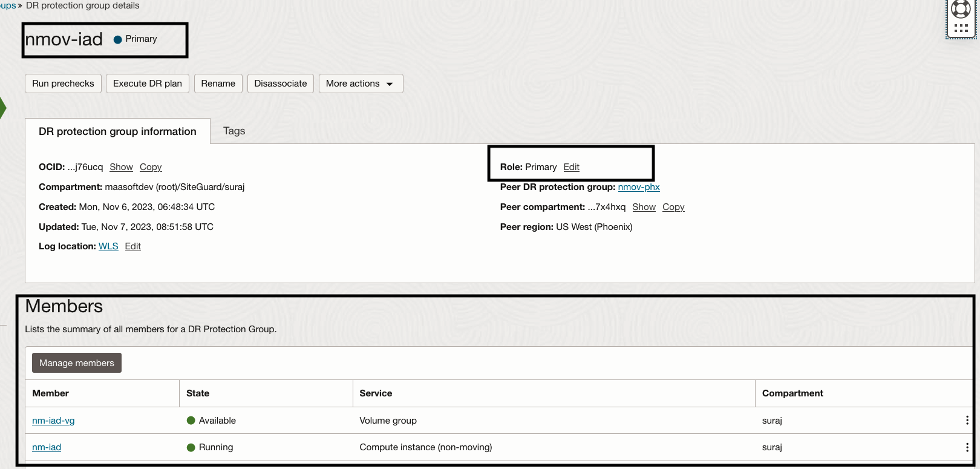This screenshot has height=469, width=980.
Task: Select DR protection group information tab
Action: coord(117,131)
